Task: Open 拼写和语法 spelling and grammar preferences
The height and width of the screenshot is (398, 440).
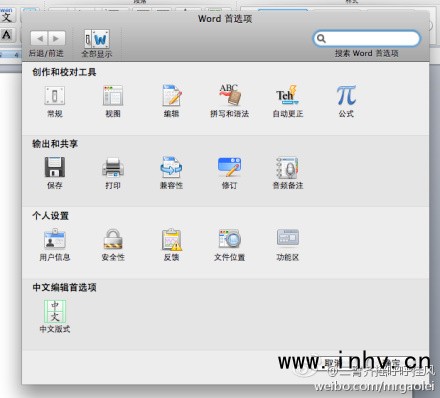Action: (230, 95)
